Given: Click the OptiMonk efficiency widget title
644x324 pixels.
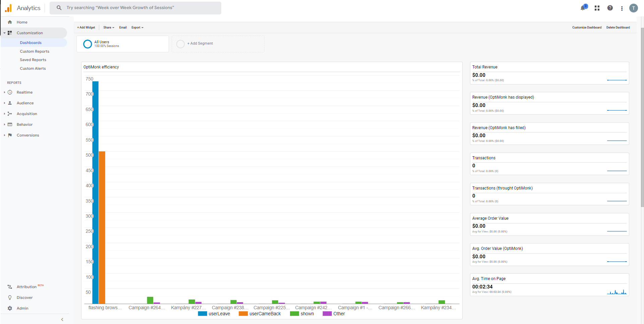Looking at the screenshot, I should 101,67.
